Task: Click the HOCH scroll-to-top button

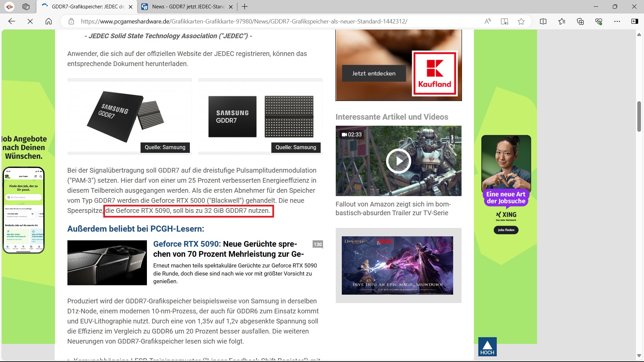Action: [x=487, y=347]
